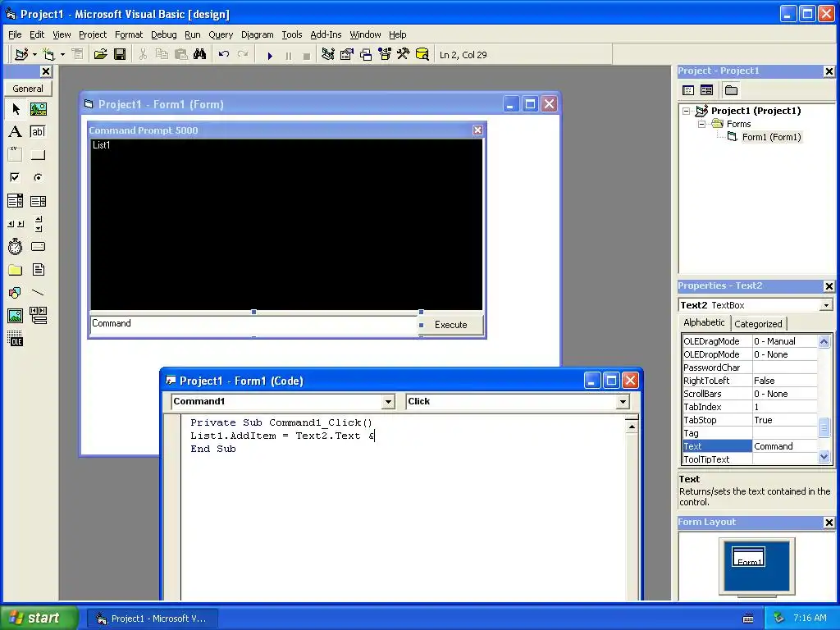The image size is (840, 630).
Task: Click the Windows start button
Action: [39, 618]
